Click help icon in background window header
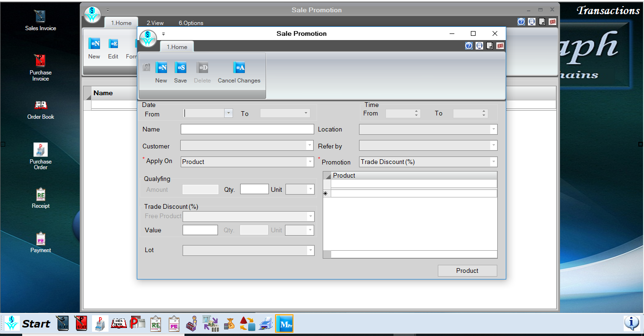The height and width of the screenshot is (336, 644). pyautogui.click(x=521, y=22)
